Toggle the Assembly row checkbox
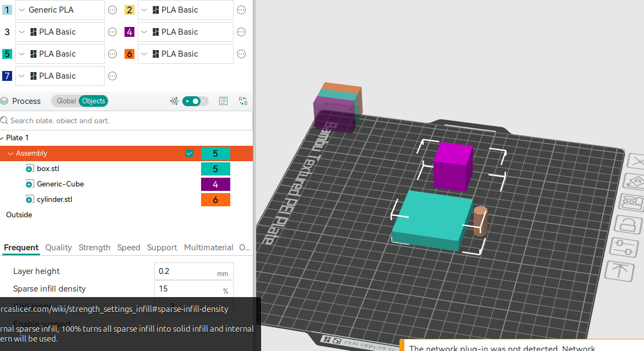Image resolution: width=644 pixels, height=351 pixels. (x=190, y=153)
